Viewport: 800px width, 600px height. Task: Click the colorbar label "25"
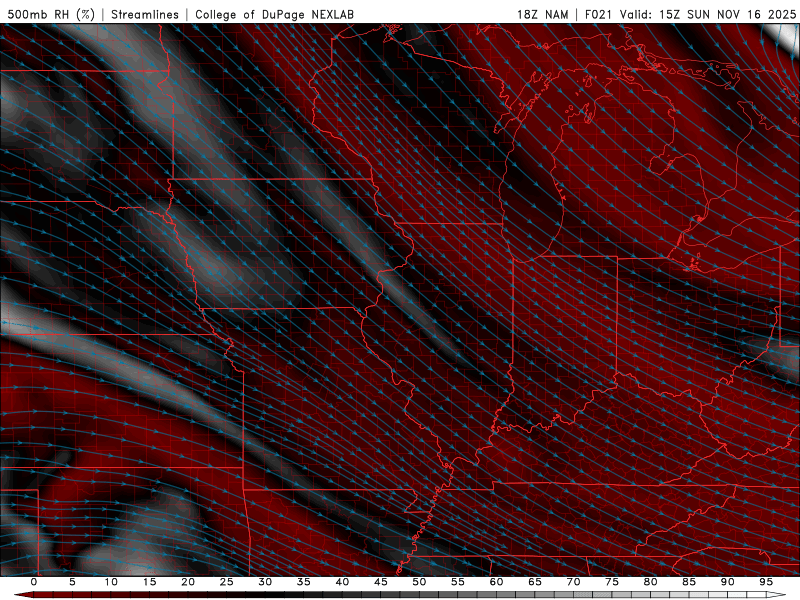[x=227, y=582]
